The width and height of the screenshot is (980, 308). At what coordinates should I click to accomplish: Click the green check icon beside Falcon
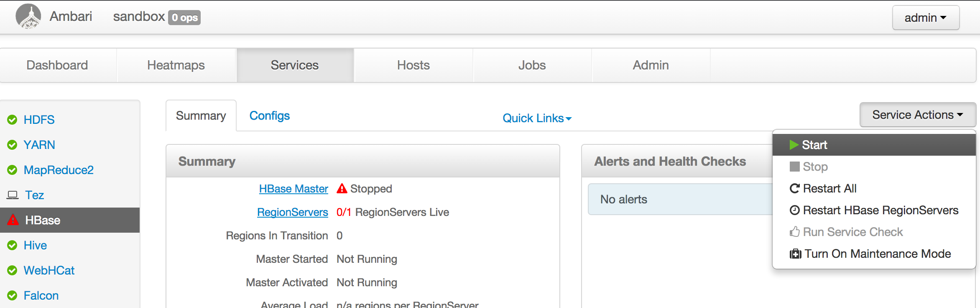12,295
